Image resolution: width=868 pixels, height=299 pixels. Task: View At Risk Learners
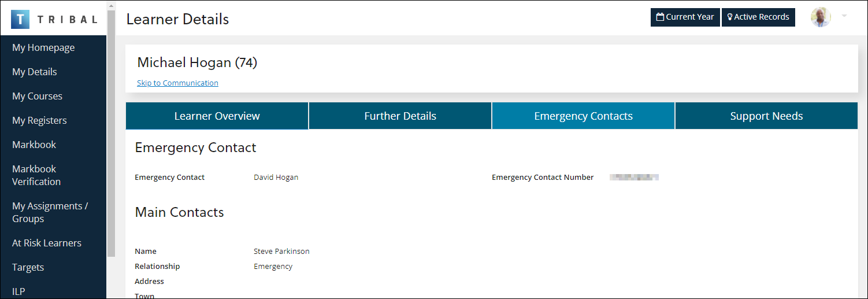pyautogui.click(x=47, y=243)
